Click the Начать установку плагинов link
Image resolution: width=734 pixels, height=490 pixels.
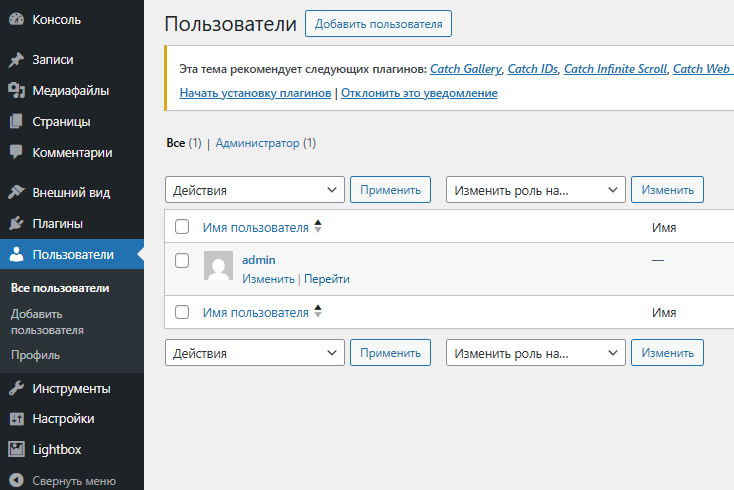tap(255, 93)
